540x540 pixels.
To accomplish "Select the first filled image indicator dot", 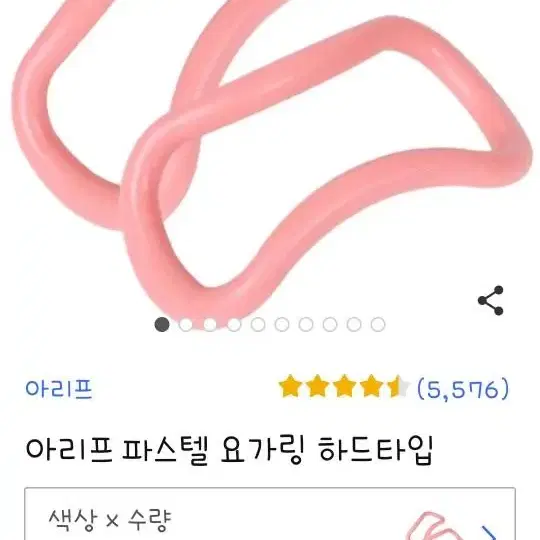I will [x=162, y=324].
